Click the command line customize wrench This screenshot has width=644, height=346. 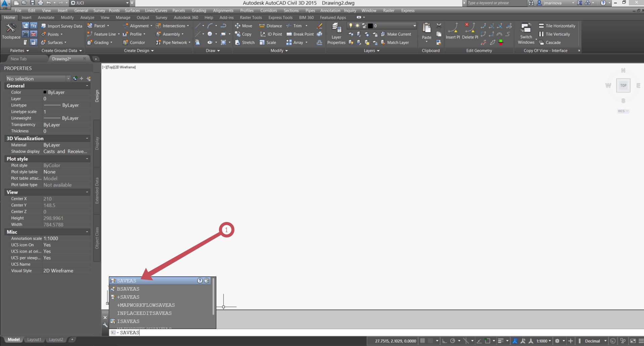105,325
